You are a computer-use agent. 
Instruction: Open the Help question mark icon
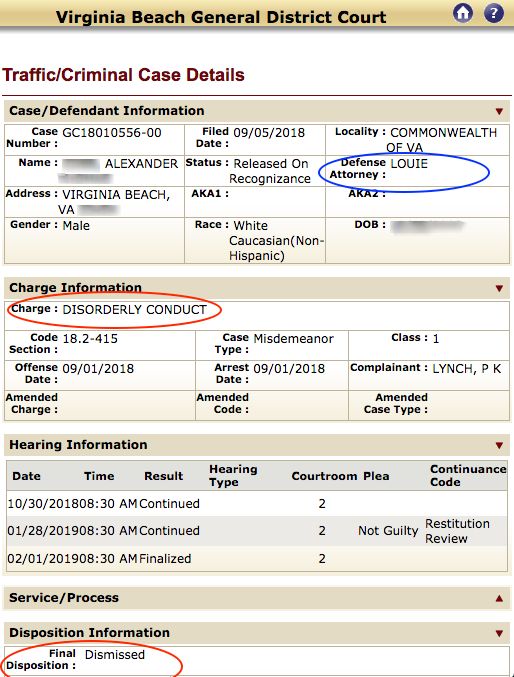494,13
